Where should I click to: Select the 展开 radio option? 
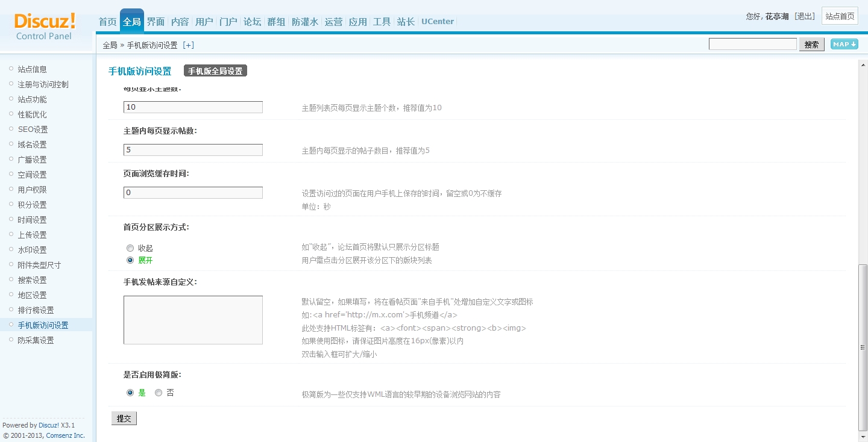click(130, 260)
